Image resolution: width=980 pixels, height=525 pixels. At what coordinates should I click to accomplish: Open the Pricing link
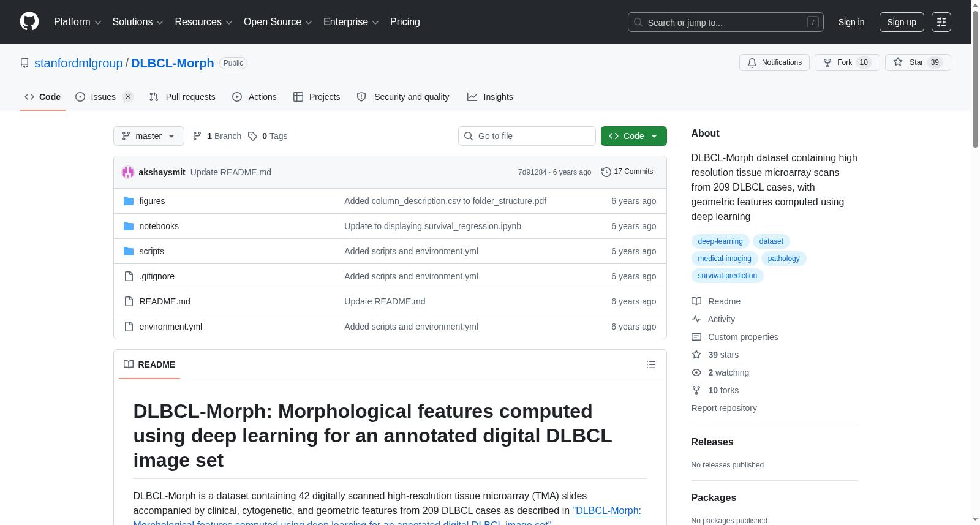coord(405,22)
